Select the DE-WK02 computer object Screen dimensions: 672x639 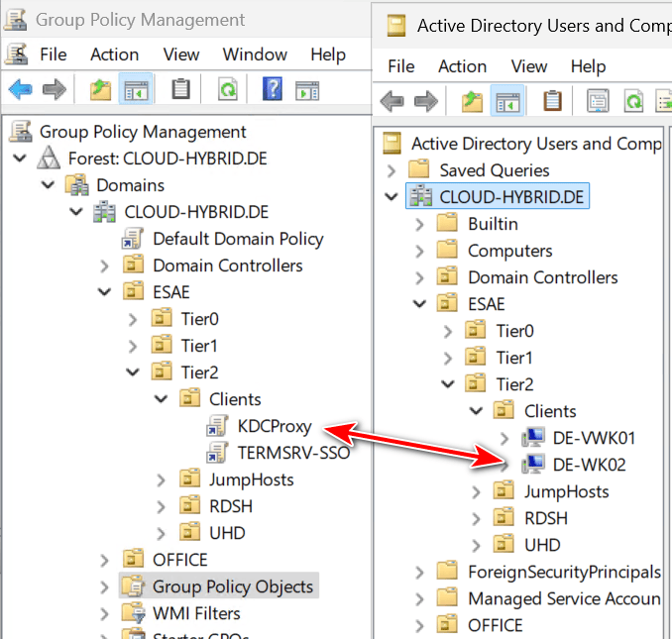[x=589, y=465]
